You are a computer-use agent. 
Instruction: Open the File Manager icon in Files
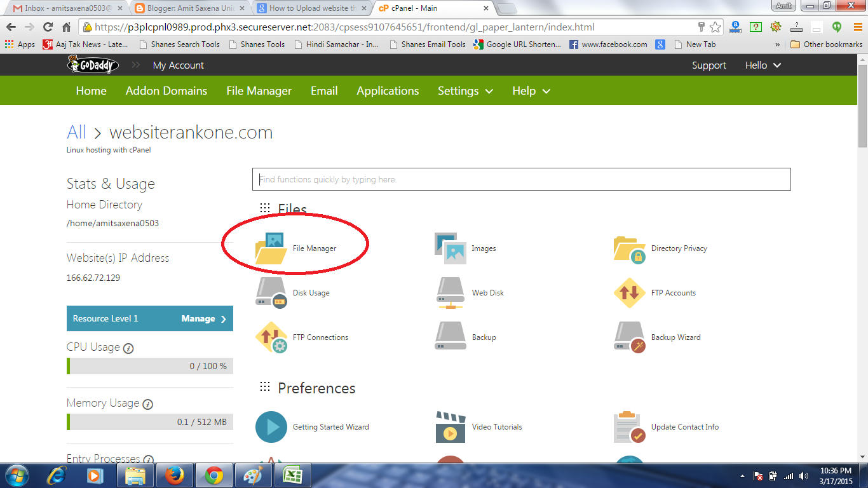(271, 248)
